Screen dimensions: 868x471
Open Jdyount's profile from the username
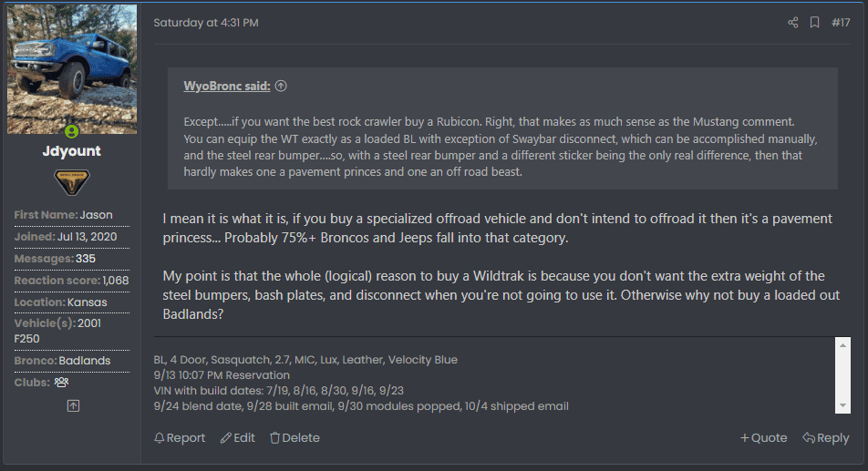(71, 151)
